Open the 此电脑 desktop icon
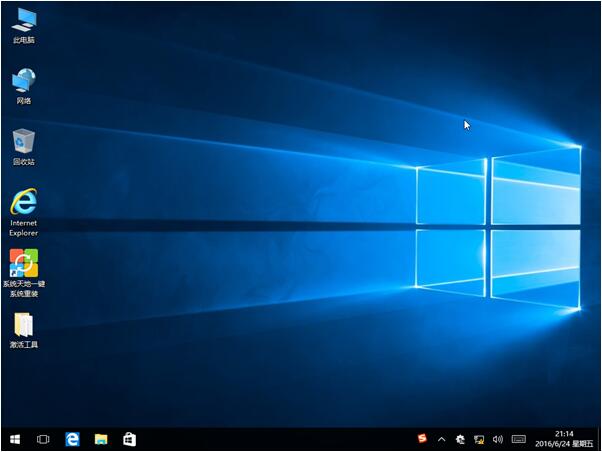This screenshot has width=602, height=452. 24,26
